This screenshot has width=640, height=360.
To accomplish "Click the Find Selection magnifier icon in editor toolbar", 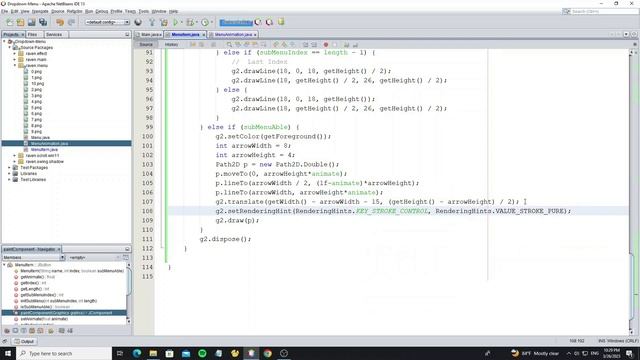I will click(229, 44).
